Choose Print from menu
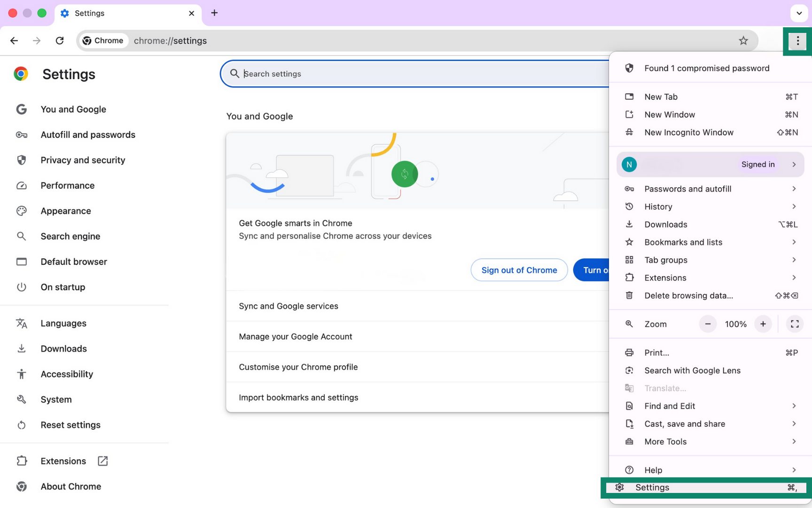 pyautogui.click(x=710, y=353)
